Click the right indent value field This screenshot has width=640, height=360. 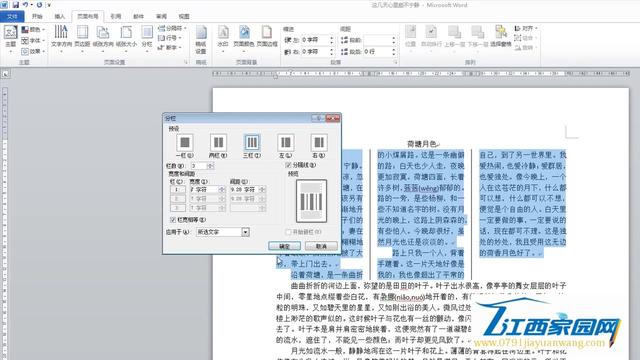315,52
